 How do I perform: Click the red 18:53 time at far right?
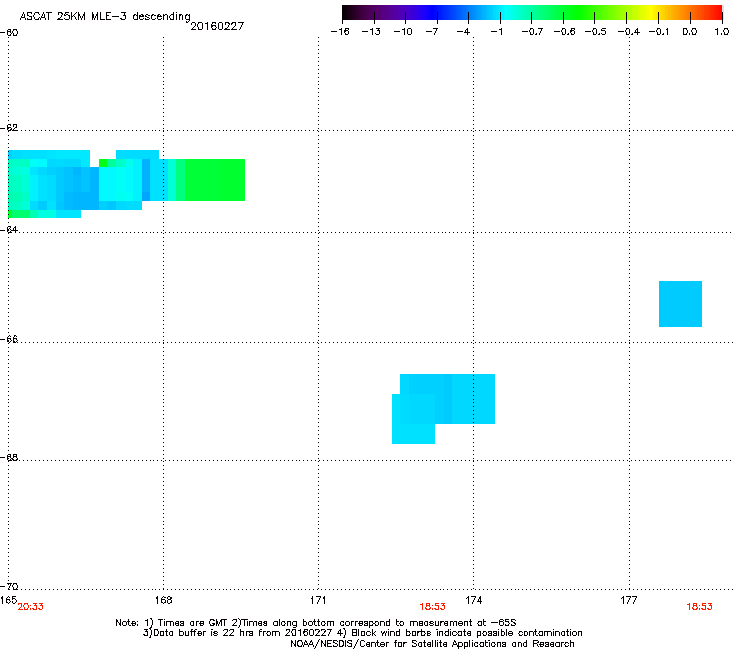(x=699, y=607)
